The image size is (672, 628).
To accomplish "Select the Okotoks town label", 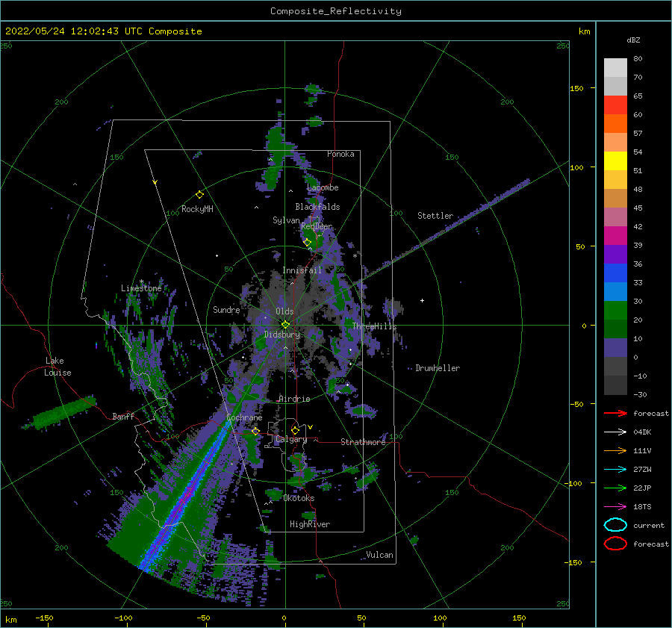I will point(299,498).
